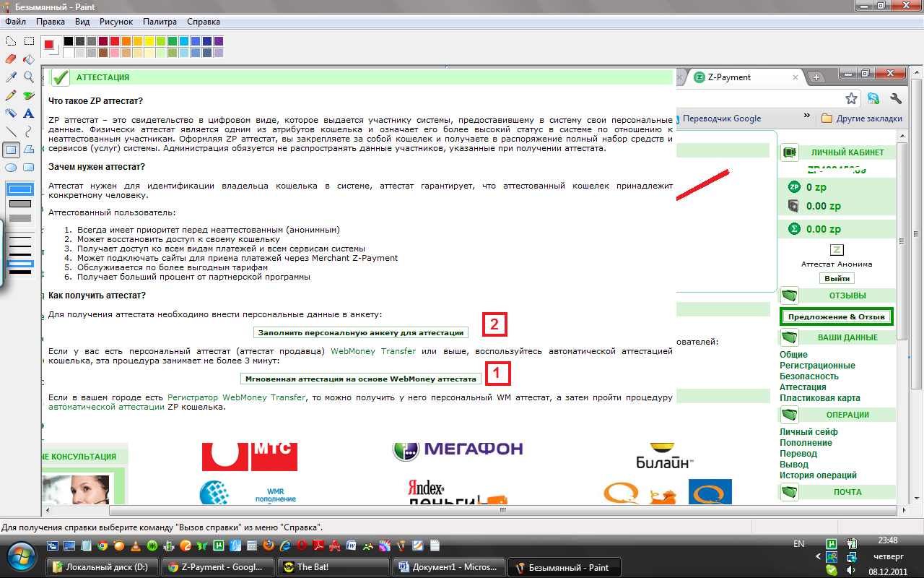924x578 pixels.
Task: Select the Ellipse tool
Action: 11,167
